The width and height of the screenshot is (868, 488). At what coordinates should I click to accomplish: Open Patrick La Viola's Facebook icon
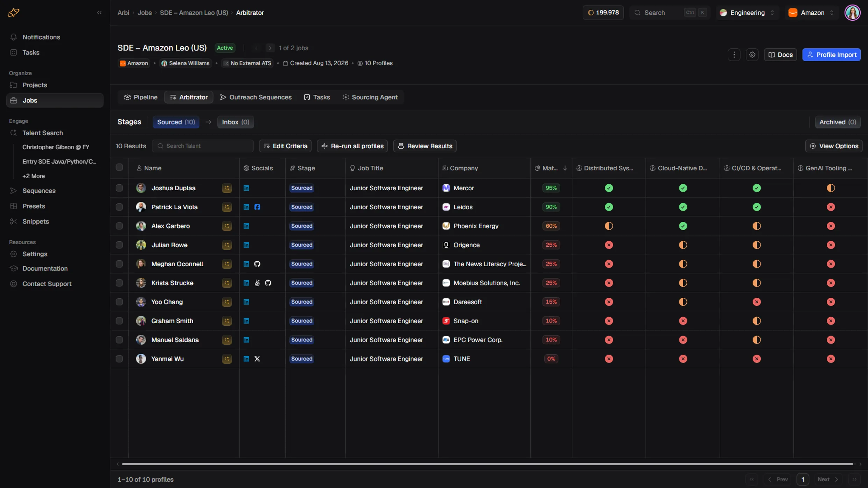257,207
